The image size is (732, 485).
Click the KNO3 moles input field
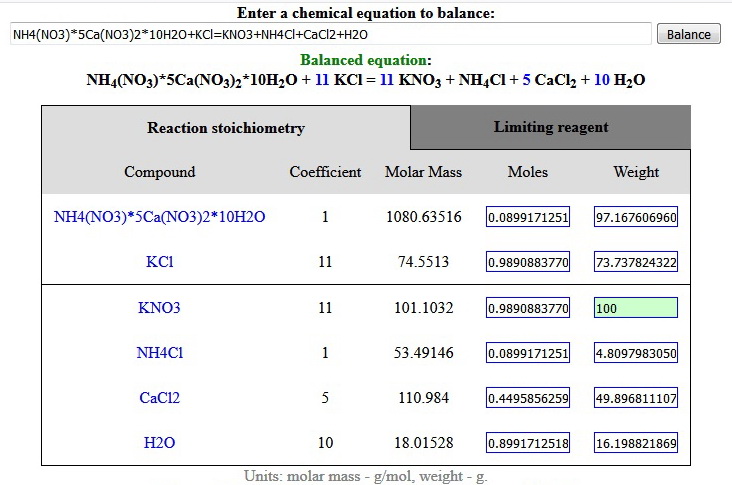click(x=528, y=308)
